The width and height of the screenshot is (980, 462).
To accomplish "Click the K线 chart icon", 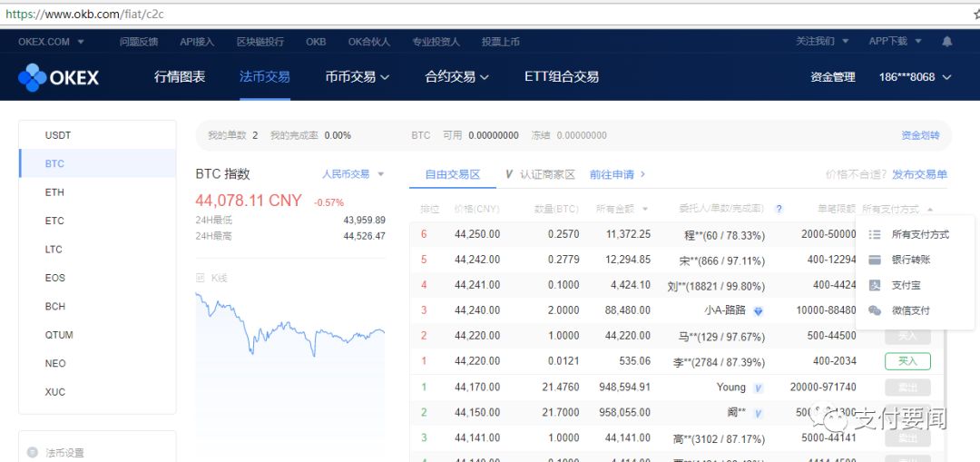I will (x=201, y=278).
